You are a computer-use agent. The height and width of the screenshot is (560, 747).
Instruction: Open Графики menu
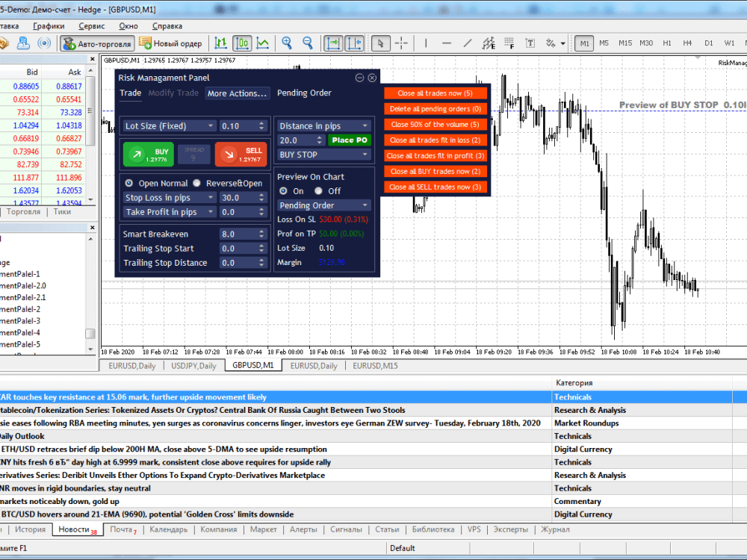49,25
